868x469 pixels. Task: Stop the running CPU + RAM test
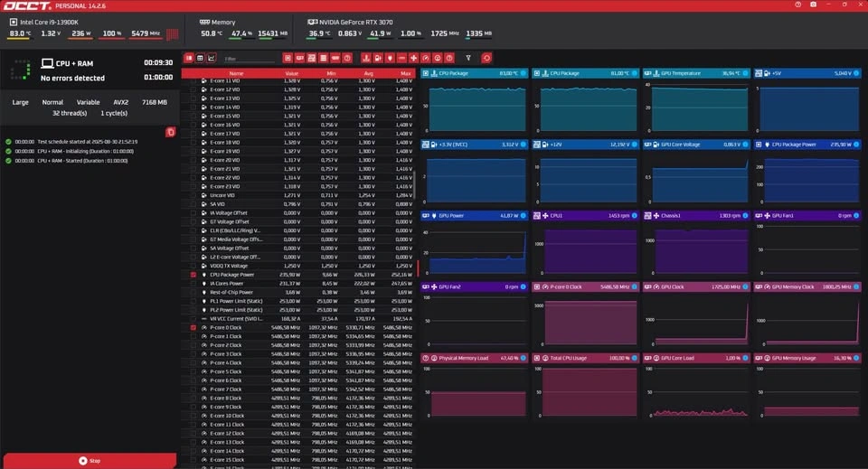[90, 461]
